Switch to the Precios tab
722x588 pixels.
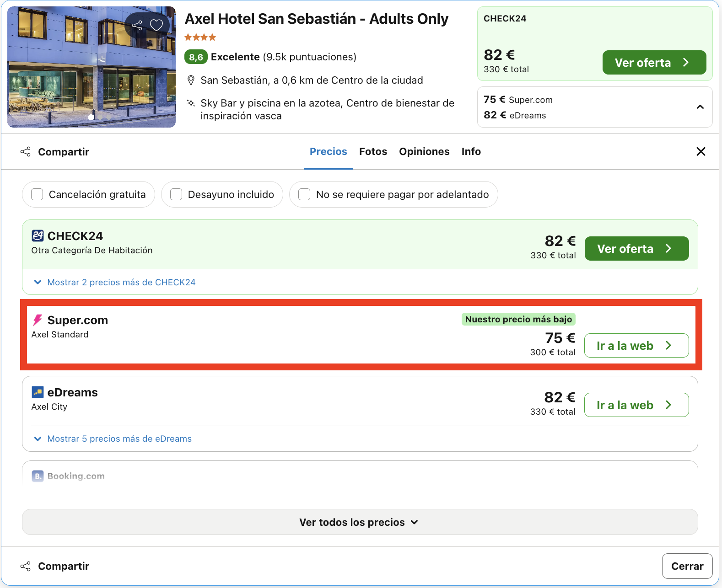[329, 151]
